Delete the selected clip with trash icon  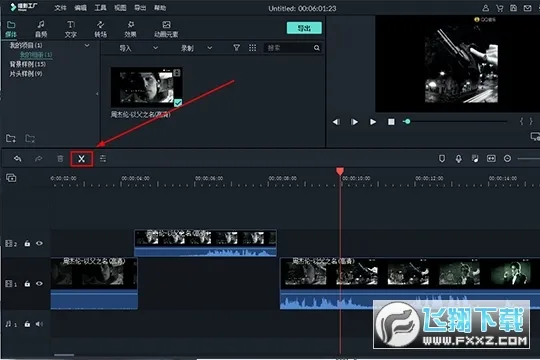pyautogui.click(x=60, y=159)
